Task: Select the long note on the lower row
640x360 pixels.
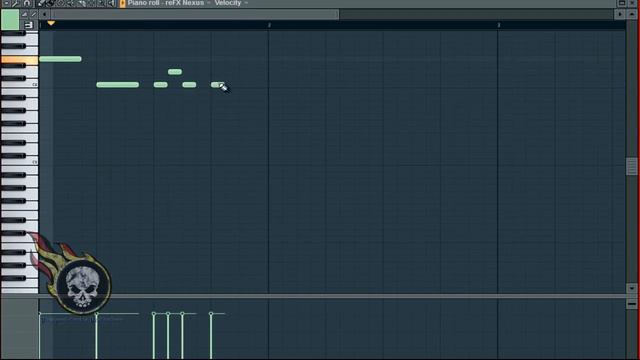Action: (118, 84)
